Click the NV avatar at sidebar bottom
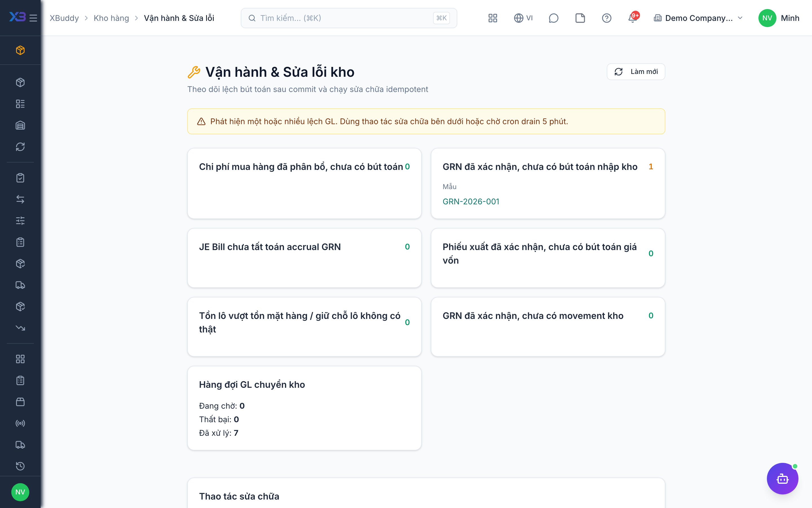The image size is (812, 508). (20, 492)
